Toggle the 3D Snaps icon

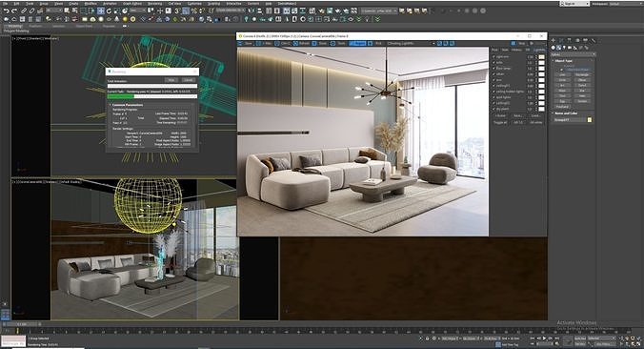tap(177, 10)
